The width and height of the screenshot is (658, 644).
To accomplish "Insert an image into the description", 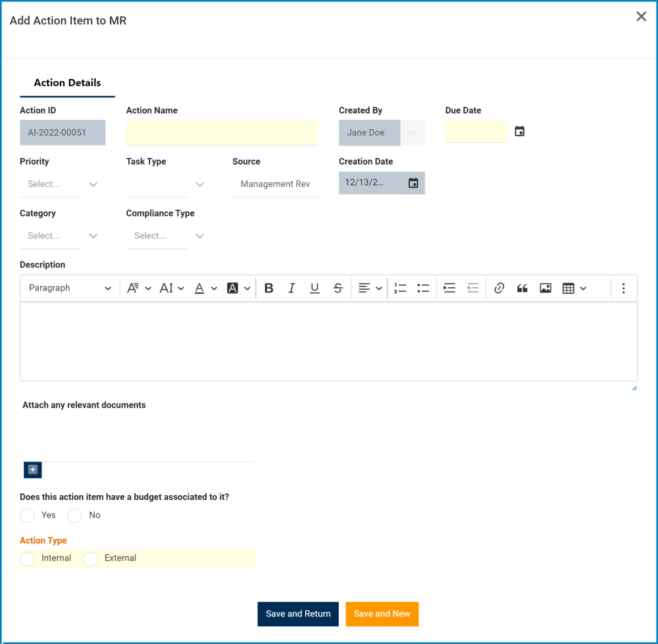I will coord(545,288).
